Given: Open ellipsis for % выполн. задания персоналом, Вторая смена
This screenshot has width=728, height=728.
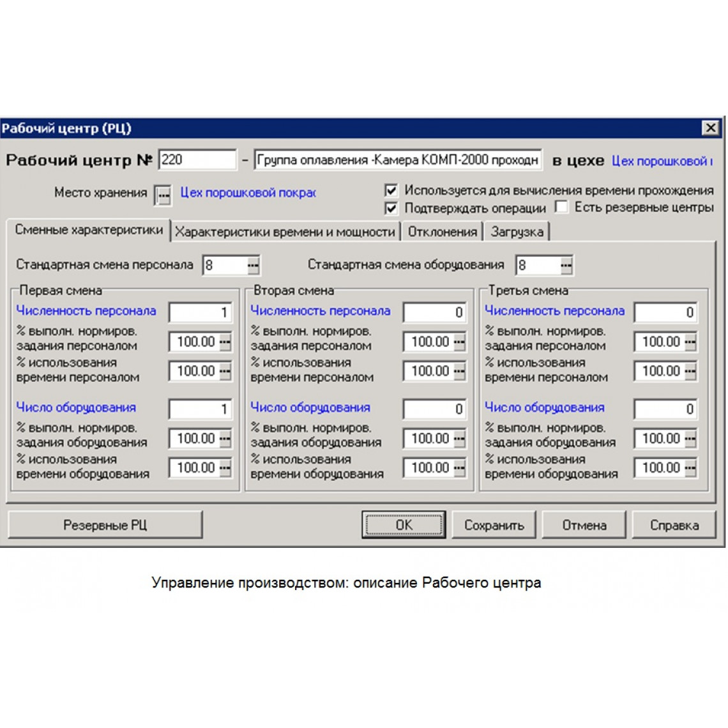Looking at the screenshot, I should pyautogui.click(x=460, y=343).
